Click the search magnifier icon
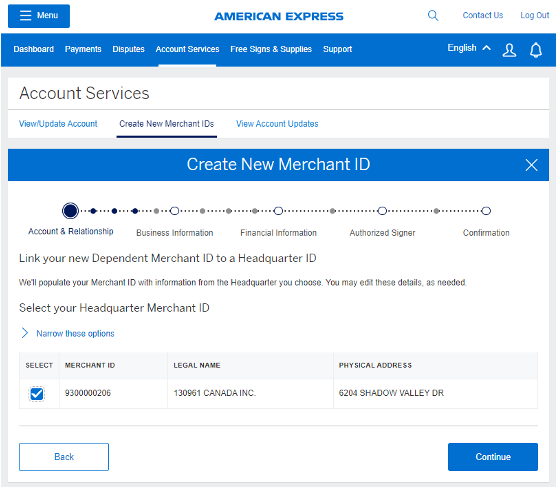Viewport: 556px width, 488px height. pyautogui.click(x=433, y=16)
